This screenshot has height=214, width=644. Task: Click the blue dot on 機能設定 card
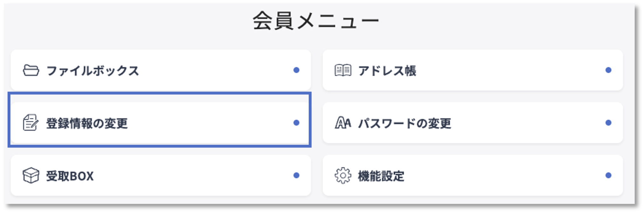[x=608, y=176]
